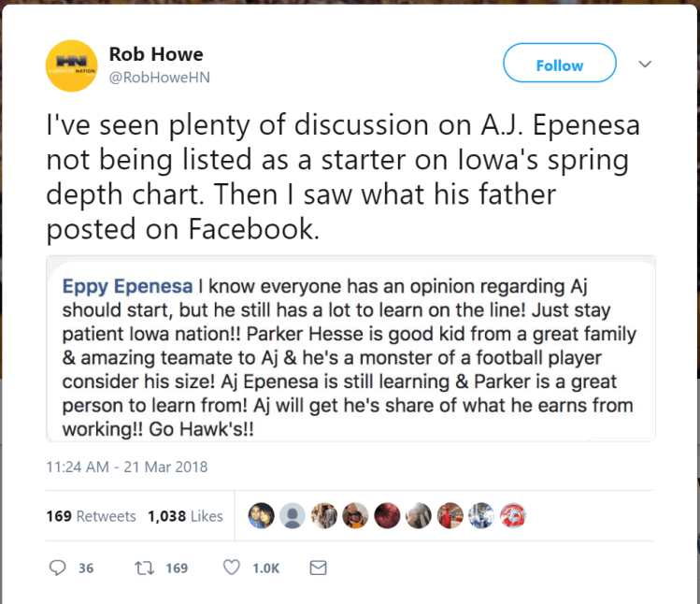View the 169 Retweets list

click(91, 516)
